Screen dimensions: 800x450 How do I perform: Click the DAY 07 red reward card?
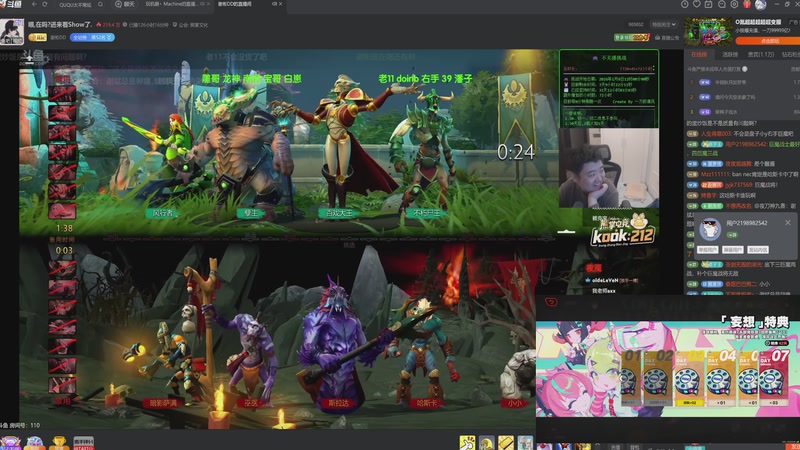(774, 378)
